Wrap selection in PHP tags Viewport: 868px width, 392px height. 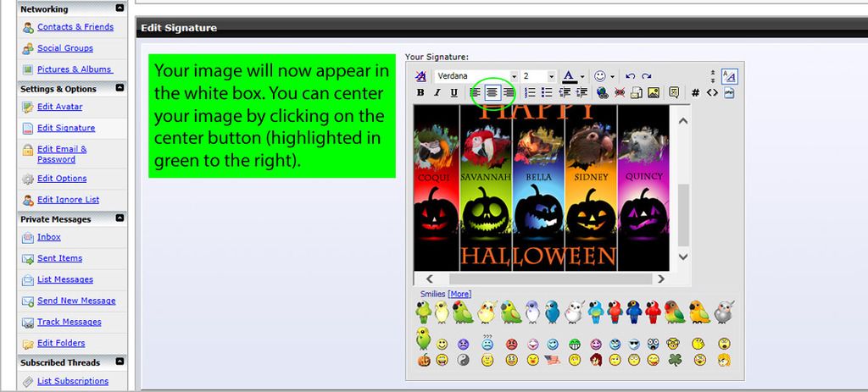point(729,93)
